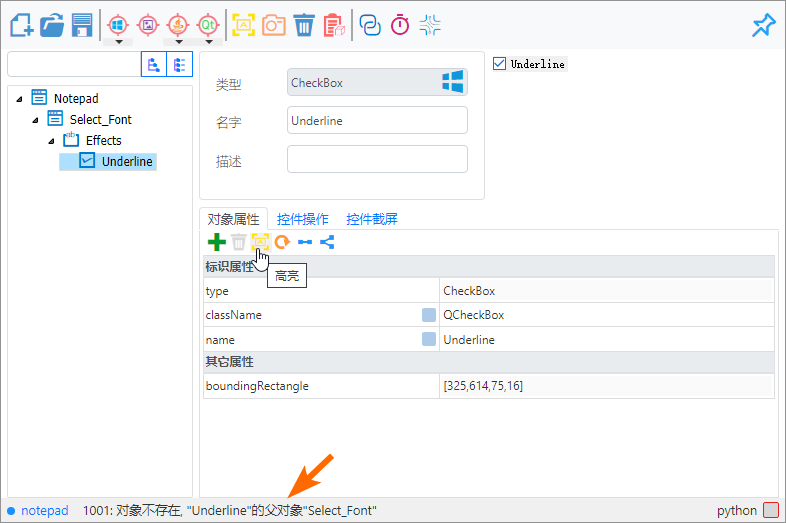Click the blue trash can delete icon

(304, 24)
